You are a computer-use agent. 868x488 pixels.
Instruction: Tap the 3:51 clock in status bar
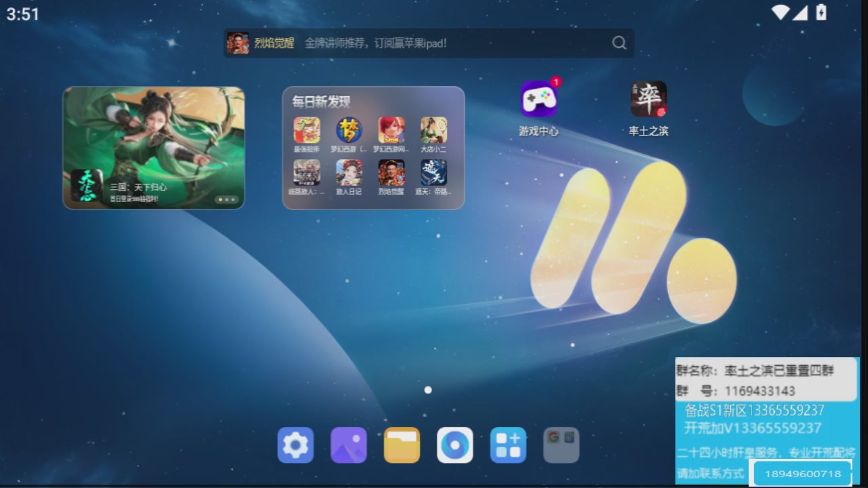[23, 14]
